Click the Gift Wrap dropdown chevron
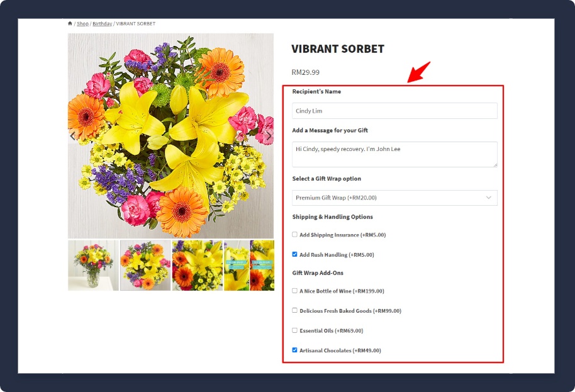The width and height of the screenshot is (575, 392). click(x=489, y=198)
